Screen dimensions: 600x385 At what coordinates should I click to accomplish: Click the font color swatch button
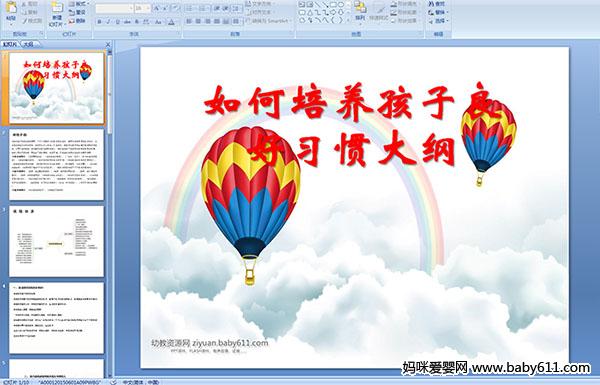[171, 22]
